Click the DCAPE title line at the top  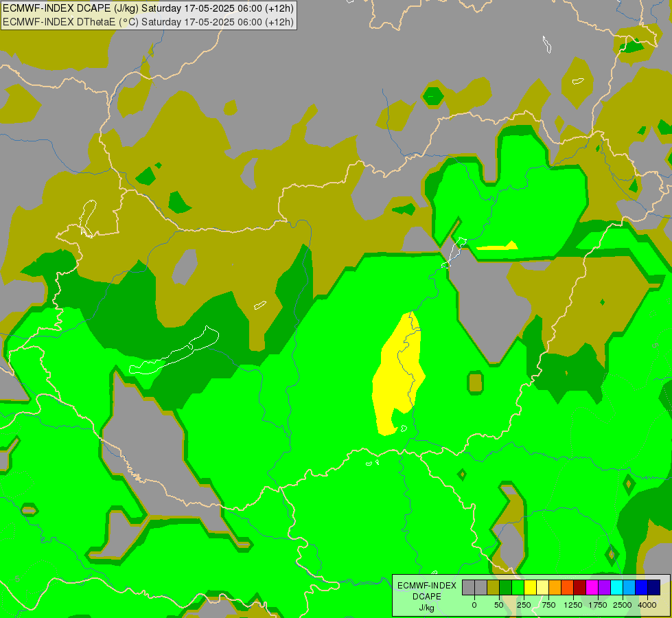click(148, 8)
